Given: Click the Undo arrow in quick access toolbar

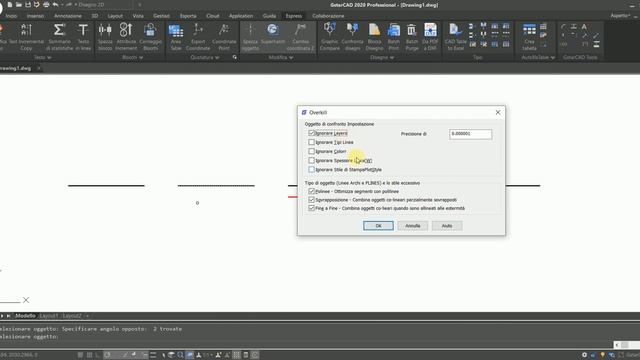Looking at the screenshot, I should click(55, 4).
